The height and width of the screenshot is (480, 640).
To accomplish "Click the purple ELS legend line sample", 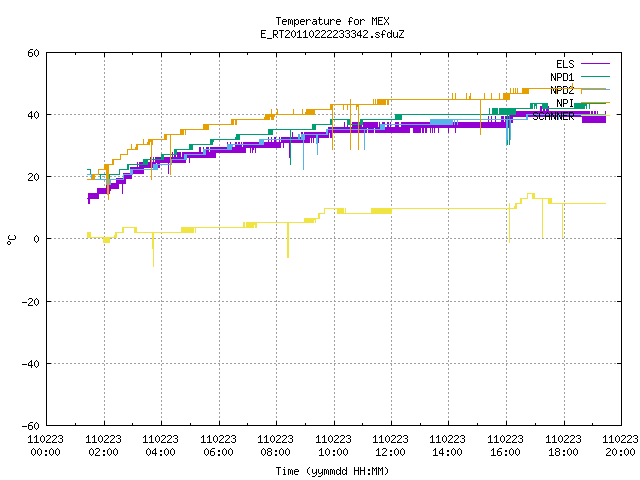I will tap(596, 64).
